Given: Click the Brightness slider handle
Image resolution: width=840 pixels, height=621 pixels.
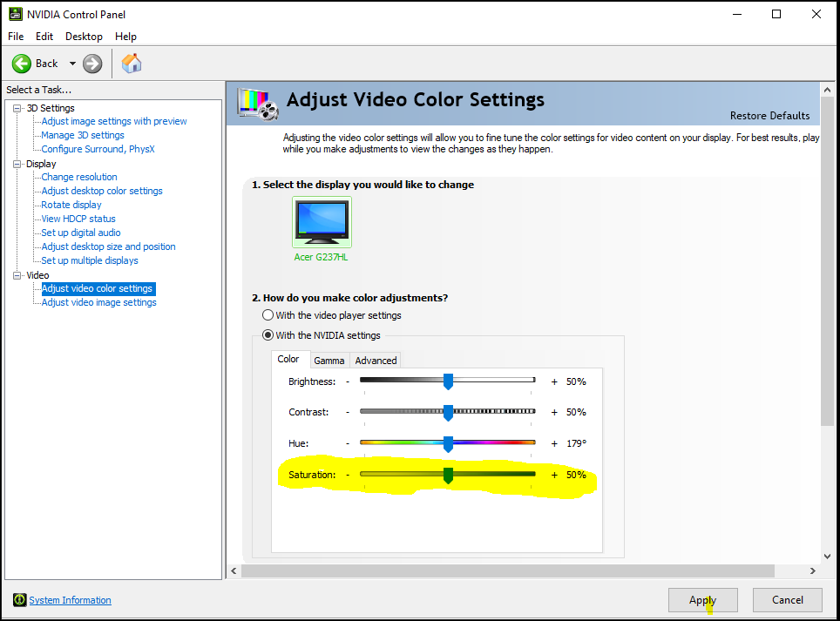Looking at the screenshot, I should click(x=449, y=381).
